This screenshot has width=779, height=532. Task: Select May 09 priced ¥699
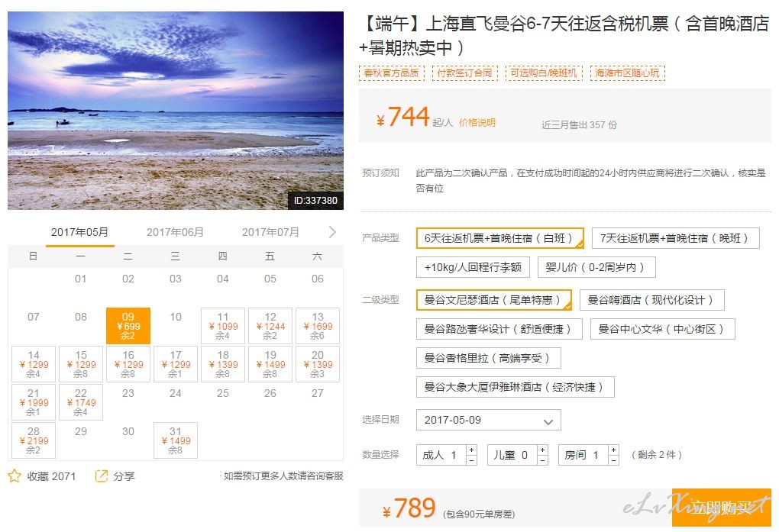[x=128, y=326]
